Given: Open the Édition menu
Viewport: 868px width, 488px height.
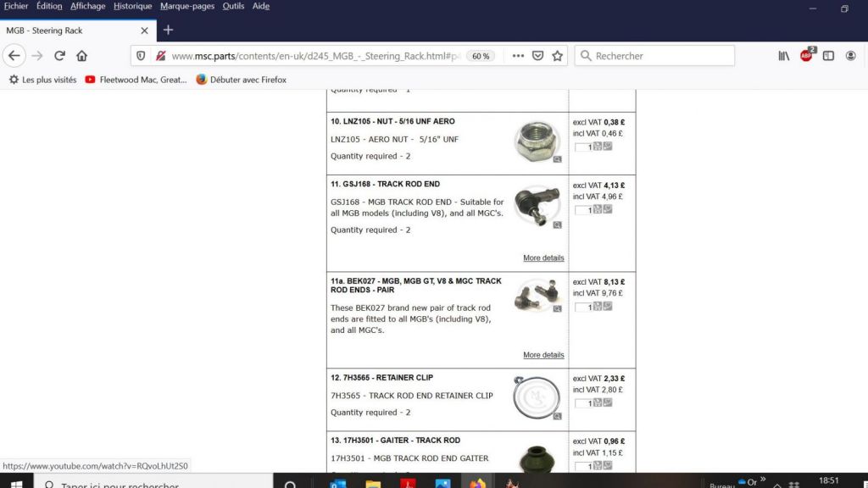Looking at the screenshot, I should [49, 6].
